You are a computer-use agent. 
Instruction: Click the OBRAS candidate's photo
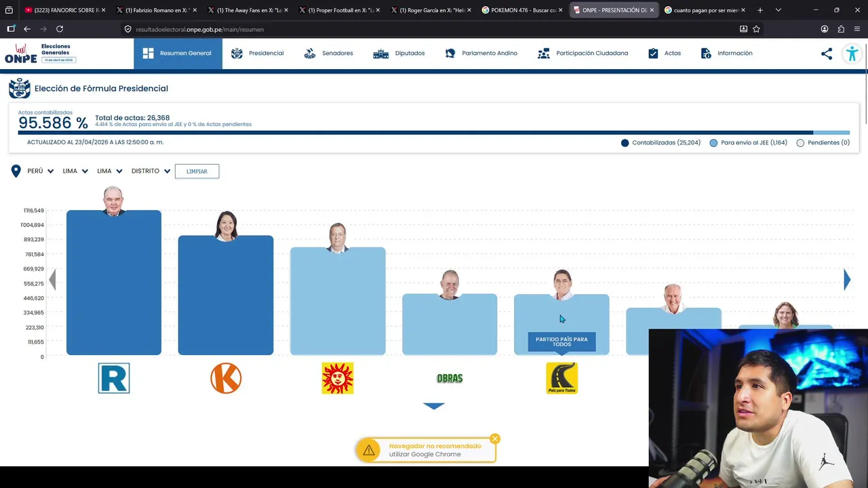[x=450, y=285]
